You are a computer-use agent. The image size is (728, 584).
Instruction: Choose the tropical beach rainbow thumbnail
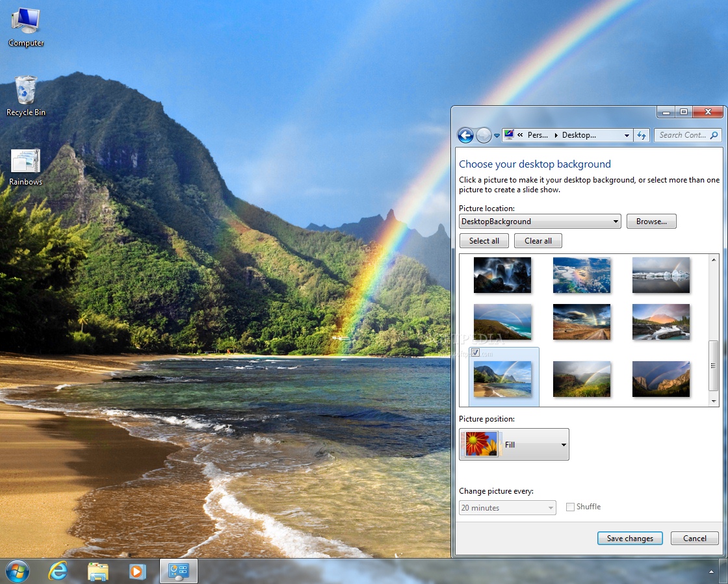coord(502,379)
